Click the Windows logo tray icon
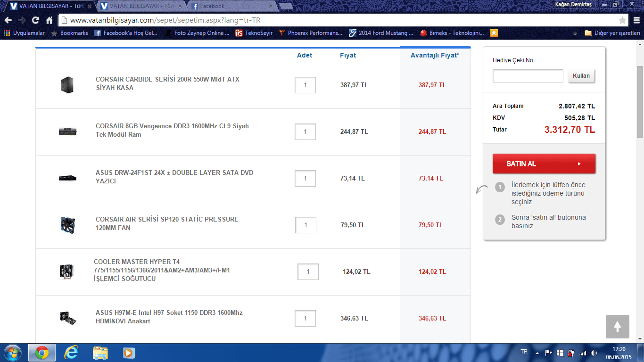This screenshot has height=362, width=644. pyautogui.click(x=560, y=353)
